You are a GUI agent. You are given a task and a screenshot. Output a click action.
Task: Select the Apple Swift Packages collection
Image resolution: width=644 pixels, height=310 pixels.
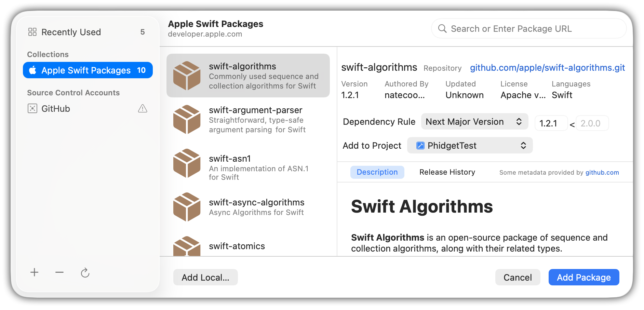click(x=88, y=70)
